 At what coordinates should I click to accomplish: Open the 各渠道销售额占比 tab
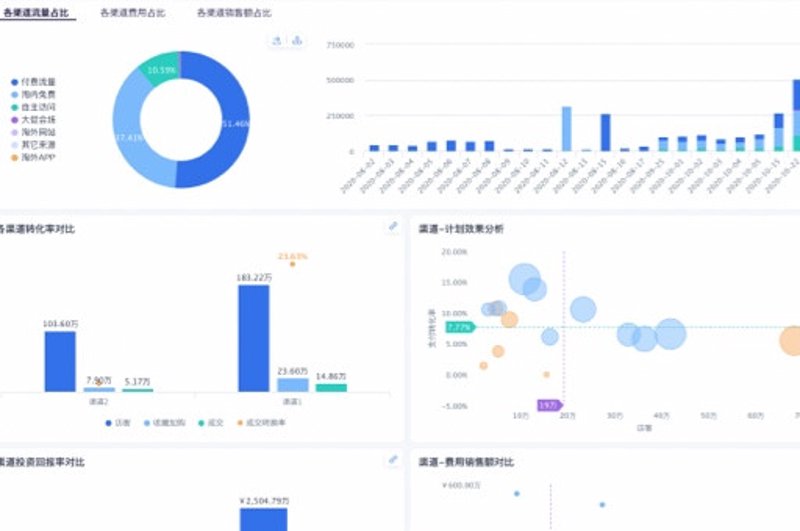click(234, 13)
